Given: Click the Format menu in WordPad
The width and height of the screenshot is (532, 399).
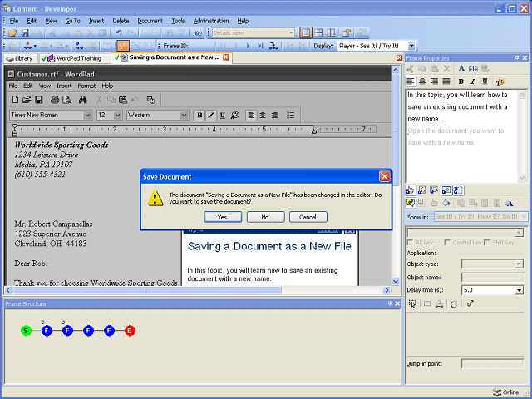Looking at the screenshot, I should (86, 86).
